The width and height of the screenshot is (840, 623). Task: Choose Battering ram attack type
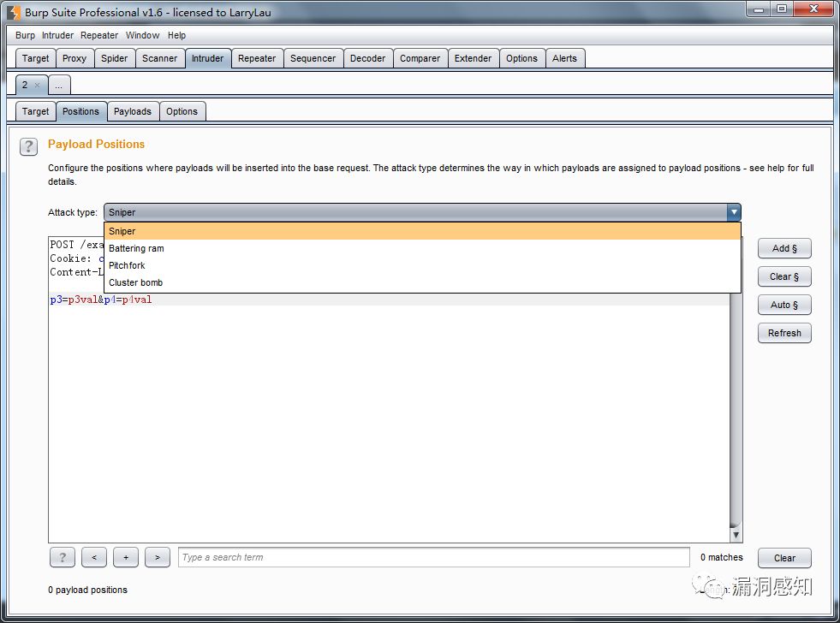point(422,248)
